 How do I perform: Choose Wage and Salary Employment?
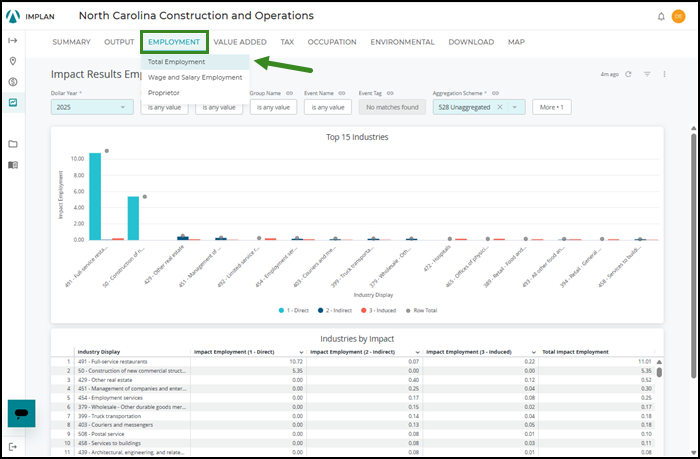(195, 77)
